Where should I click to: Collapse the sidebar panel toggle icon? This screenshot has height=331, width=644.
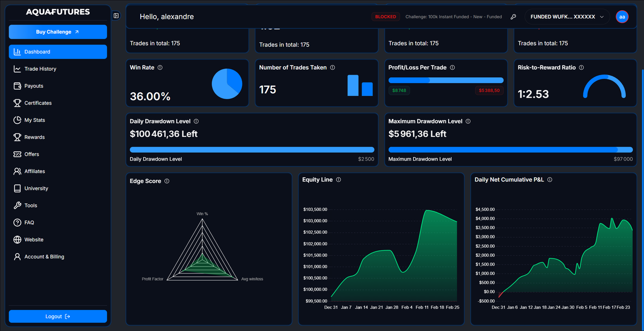[x=116, y=16]
